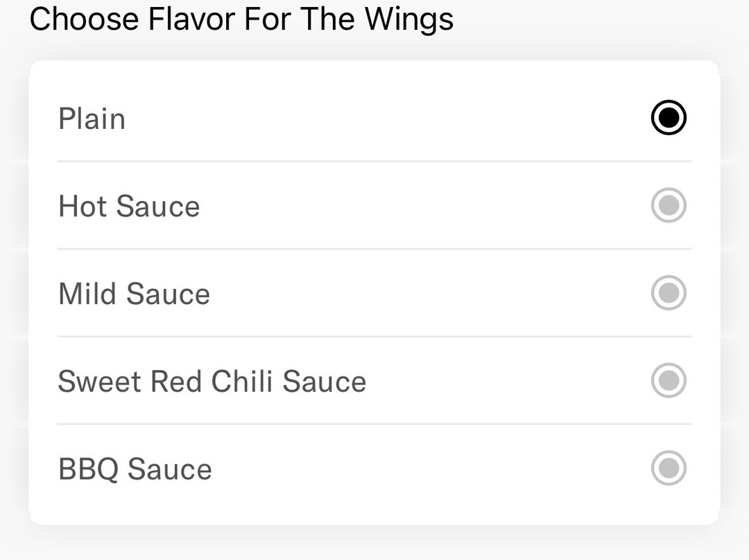Tap the "Mild Sauce" label text
This screenshot has height=560, width=749.
134,294
